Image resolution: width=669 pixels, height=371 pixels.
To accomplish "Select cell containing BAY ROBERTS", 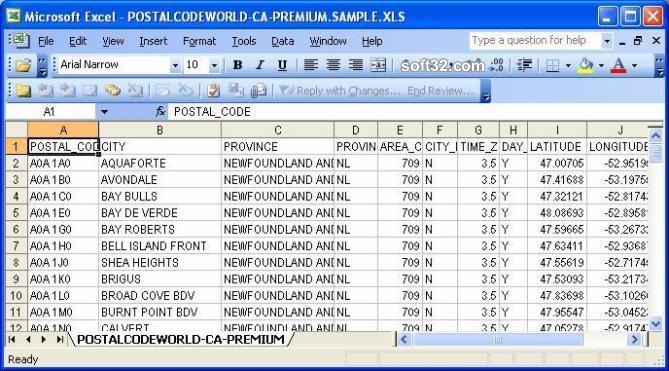I will pos(160,229).
